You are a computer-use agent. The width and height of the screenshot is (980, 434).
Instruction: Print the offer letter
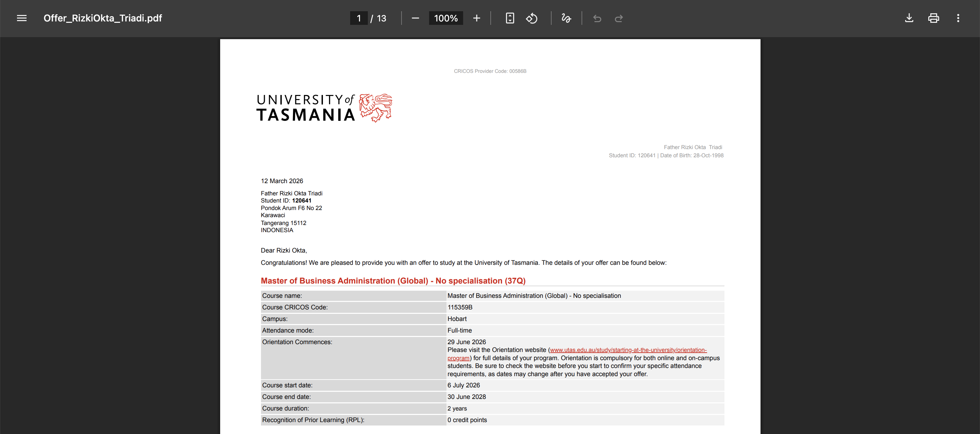pos(933,18)
